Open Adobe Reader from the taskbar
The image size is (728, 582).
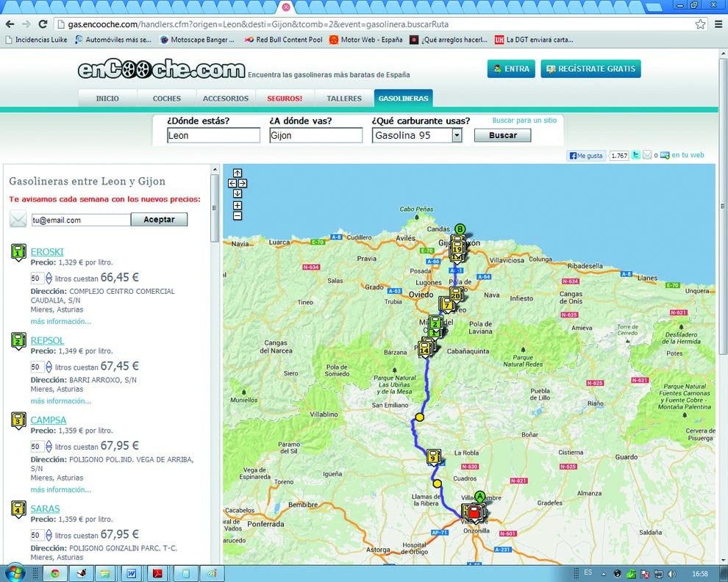[158, 574]
